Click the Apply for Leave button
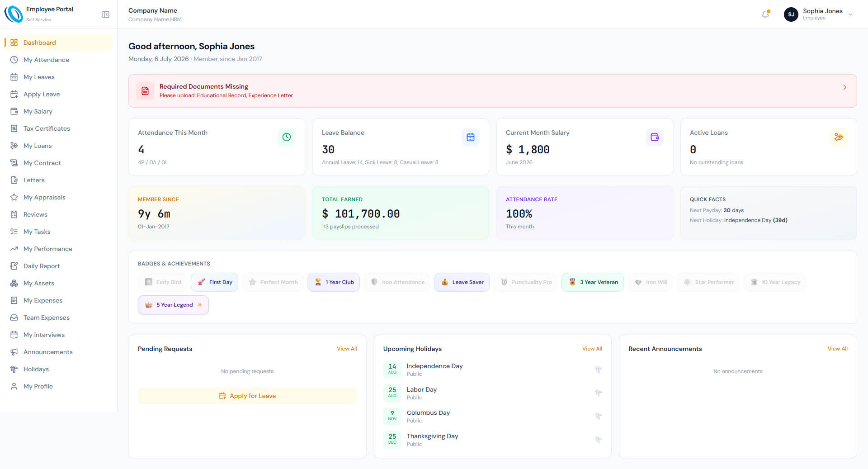 247,396
